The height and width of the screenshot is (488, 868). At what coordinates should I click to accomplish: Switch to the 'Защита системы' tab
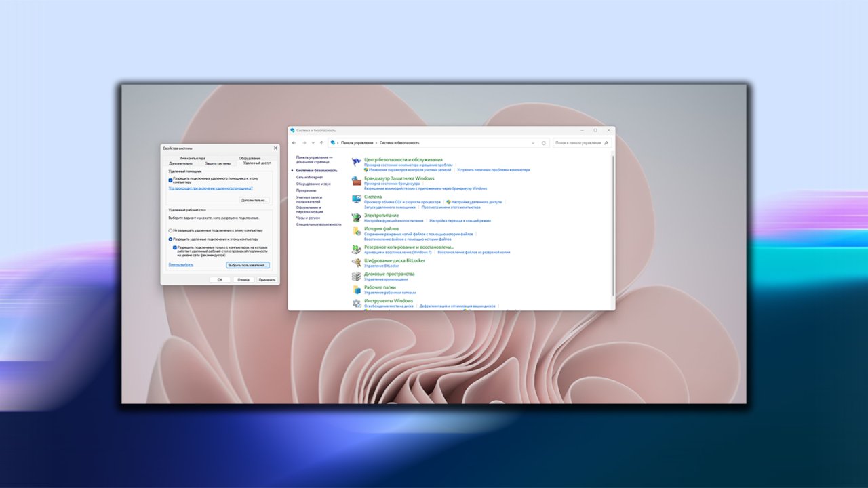218,163
